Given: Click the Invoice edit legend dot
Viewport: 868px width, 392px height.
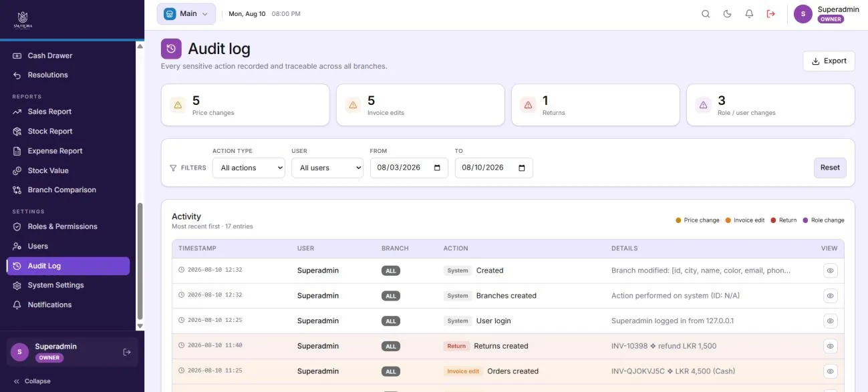Looking at the screenshot, I should (728, 220).
